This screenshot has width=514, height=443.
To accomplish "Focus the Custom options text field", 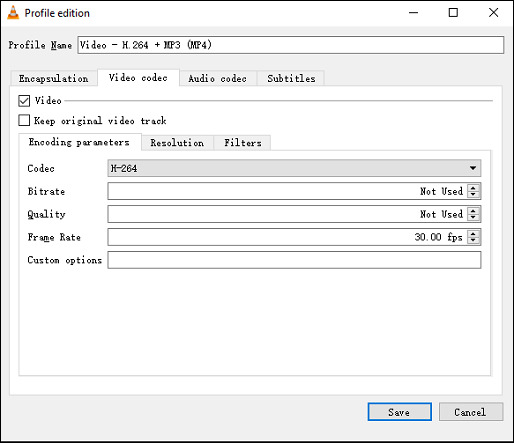I will tap(294, 260).
